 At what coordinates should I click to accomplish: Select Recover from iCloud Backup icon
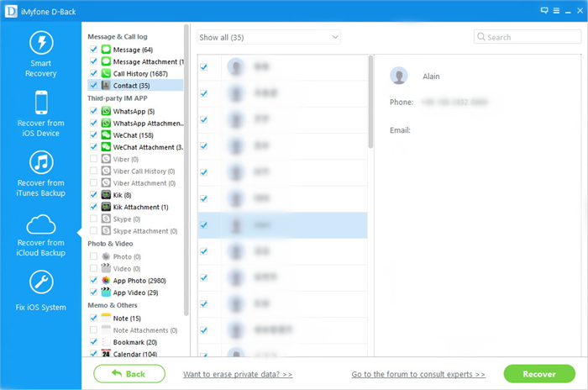click(x=41, y=224)
